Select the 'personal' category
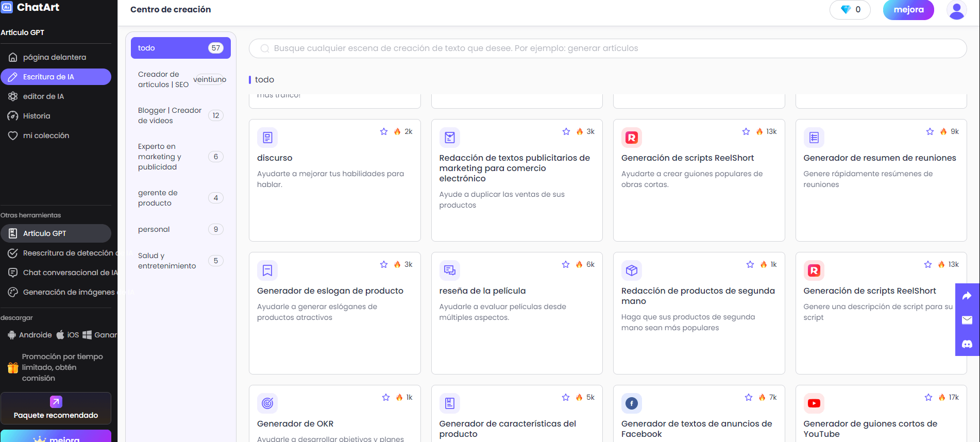 coord(181,229)
